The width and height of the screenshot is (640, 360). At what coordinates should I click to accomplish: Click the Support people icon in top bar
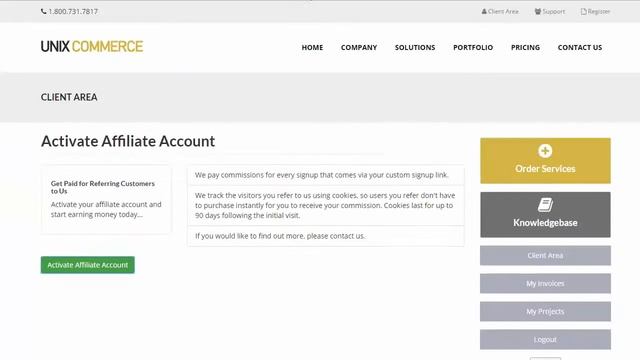538,11
